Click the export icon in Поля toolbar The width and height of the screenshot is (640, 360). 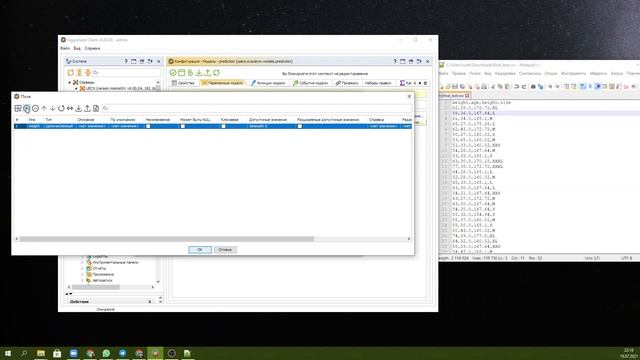coord(87,109)
